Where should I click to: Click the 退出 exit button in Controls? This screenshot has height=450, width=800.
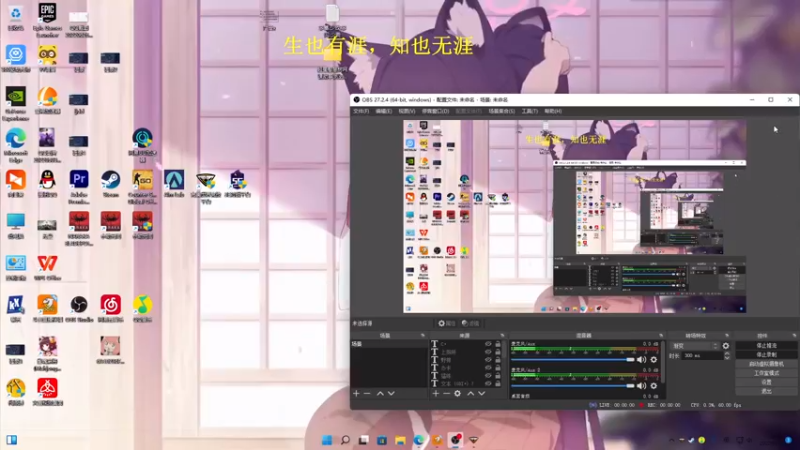(766, 391)
